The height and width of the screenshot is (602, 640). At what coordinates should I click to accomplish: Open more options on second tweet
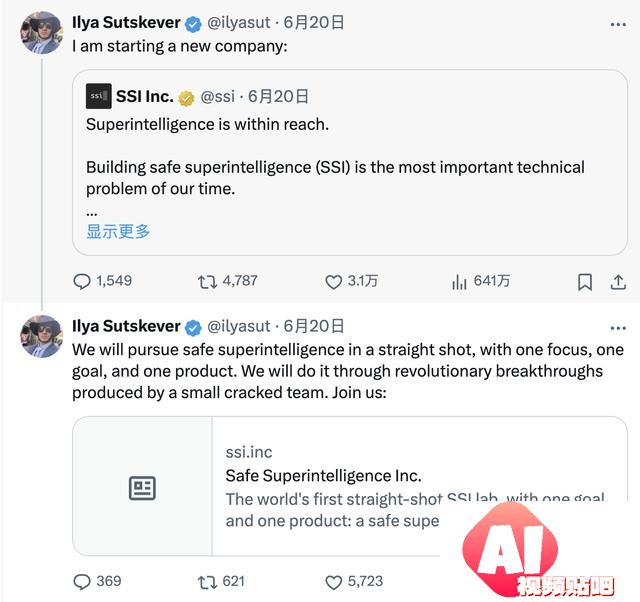click(x=618, y=328)
